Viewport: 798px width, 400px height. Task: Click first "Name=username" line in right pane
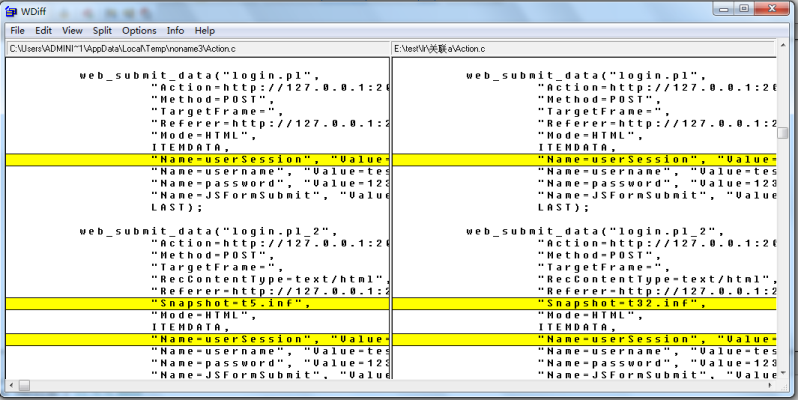tap(657, 172)
